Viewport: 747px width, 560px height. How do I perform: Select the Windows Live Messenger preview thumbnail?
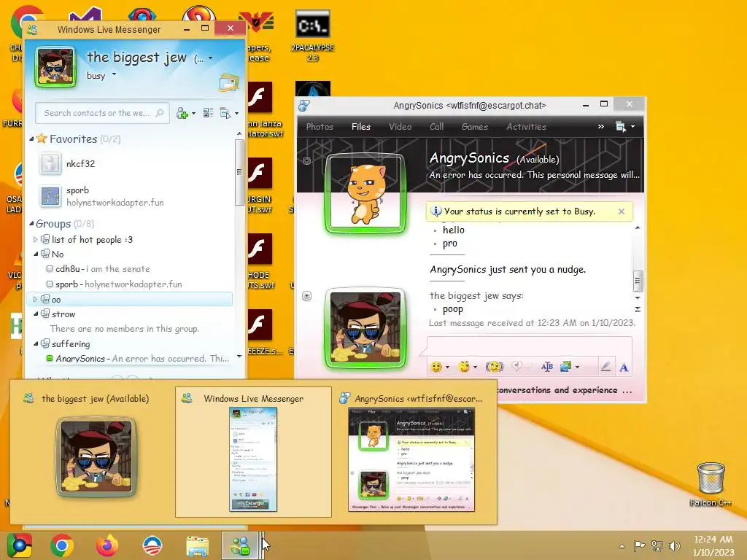[x=253, y=451]
